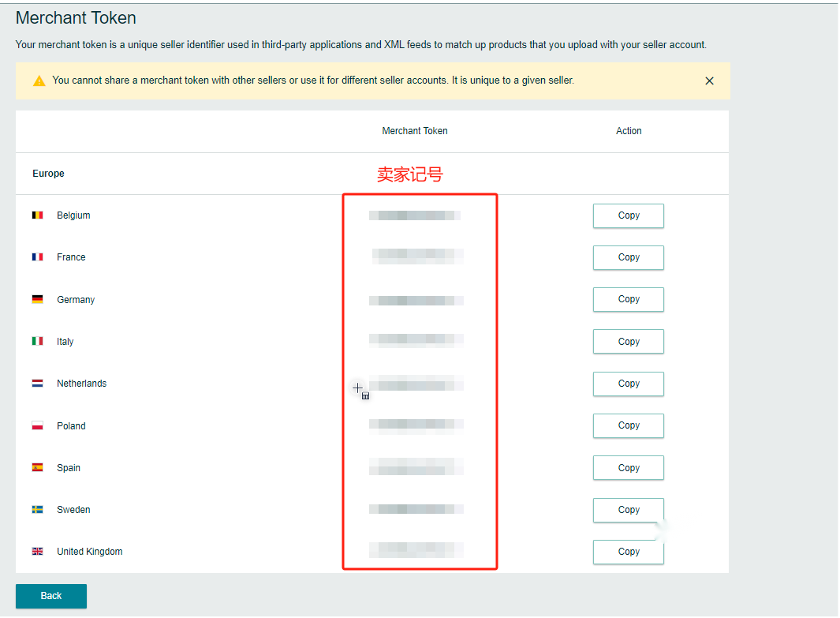
Task: Copy the Poland merchant token
Action: 628,425
